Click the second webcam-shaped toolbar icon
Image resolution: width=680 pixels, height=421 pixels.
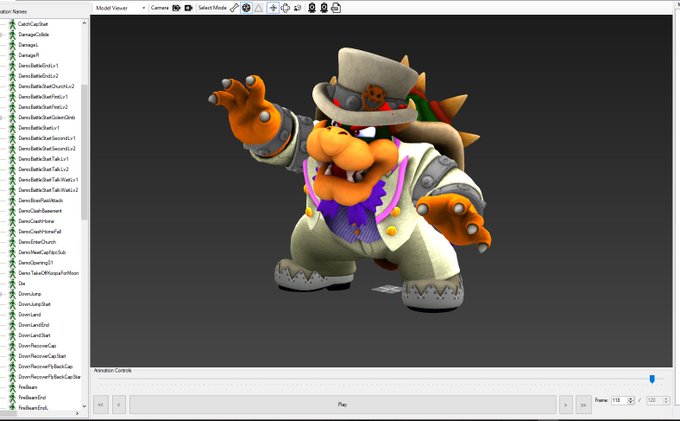click(324, 8)
